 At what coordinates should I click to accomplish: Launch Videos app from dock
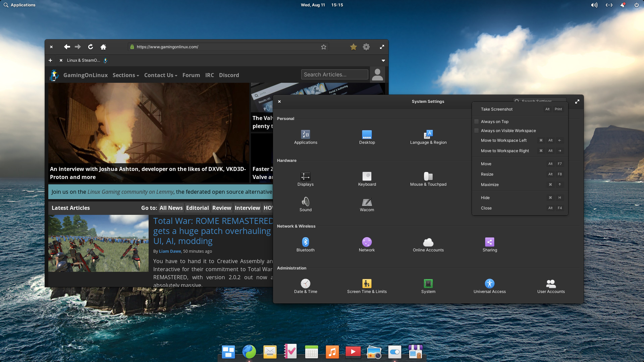[x=353, y=352]
